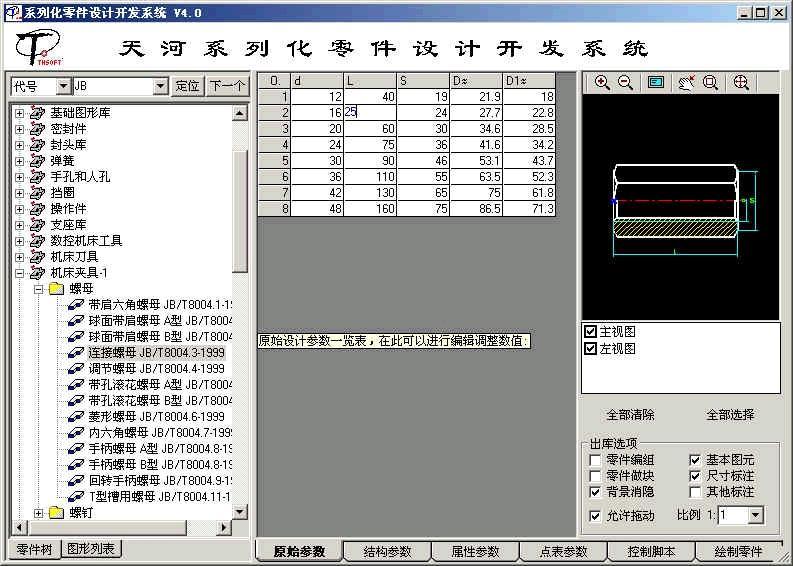Switch to the 原始参数 tab
The width and height of the screenshot is (793, 566).
click(x=299, y=551)
